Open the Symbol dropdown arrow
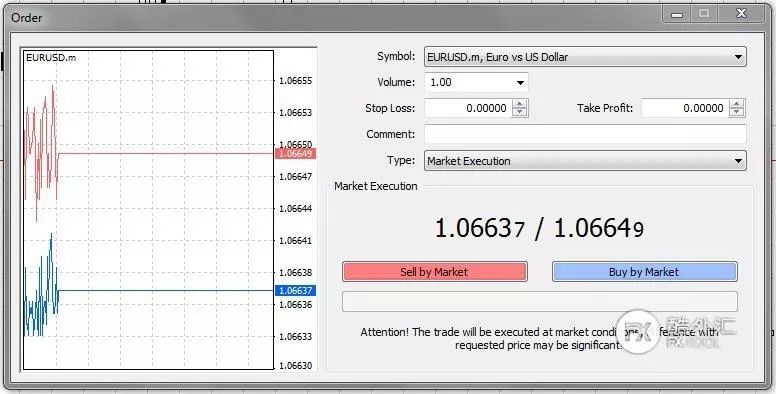Screen dimensions: 776x394 738,57
